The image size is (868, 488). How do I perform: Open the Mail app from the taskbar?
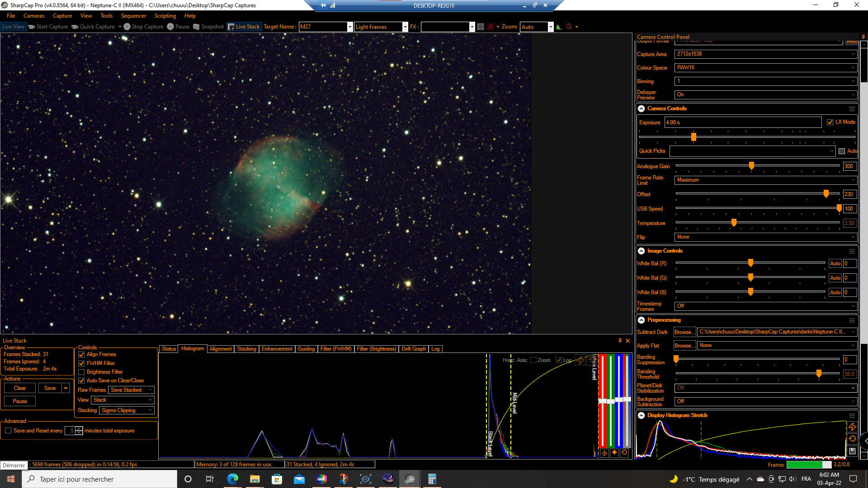click(299, 479)
